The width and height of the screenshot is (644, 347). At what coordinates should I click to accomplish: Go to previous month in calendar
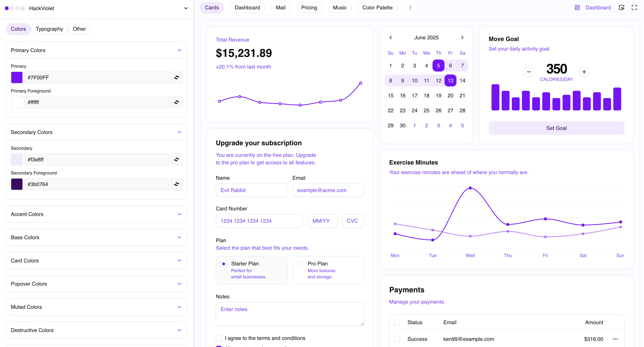390,38
